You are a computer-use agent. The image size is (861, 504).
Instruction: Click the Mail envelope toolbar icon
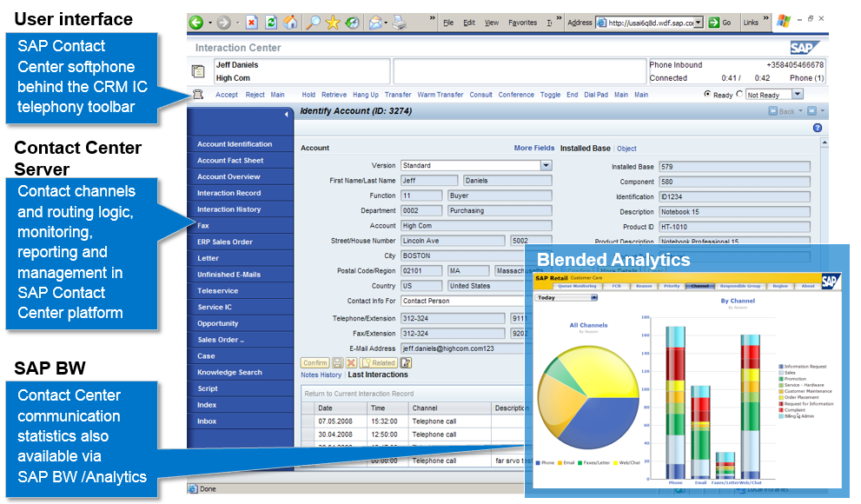click(x=375, y=23)
